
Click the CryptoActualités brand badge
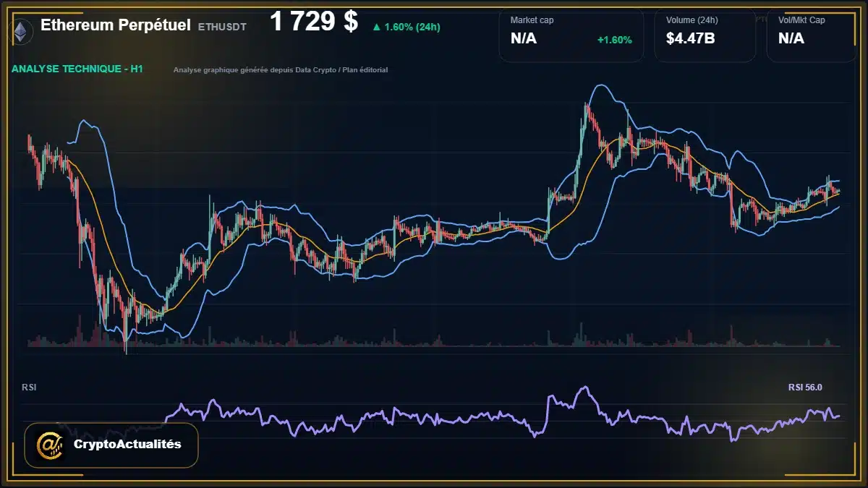pos(111,445)
